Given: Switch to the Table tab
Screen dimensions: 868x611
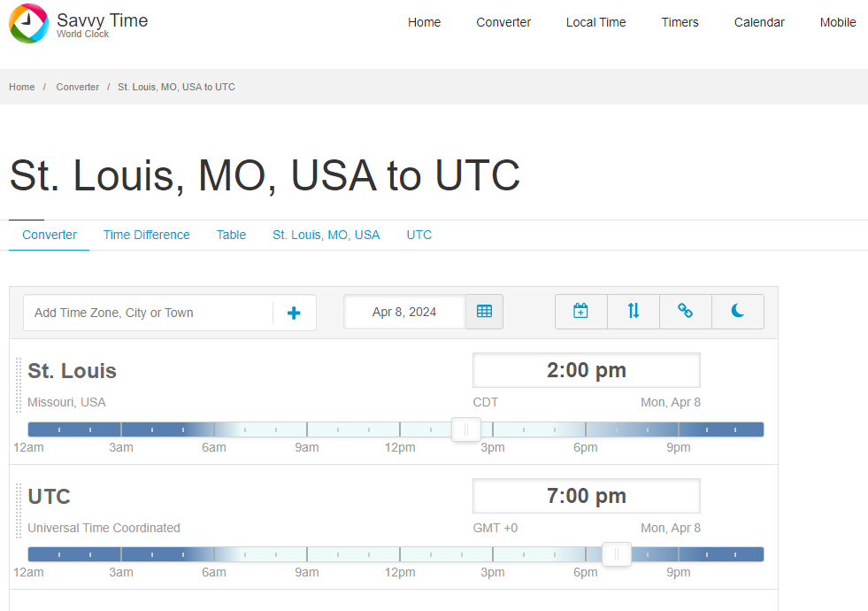Looking at the screenshot, I should coord(231,235).
